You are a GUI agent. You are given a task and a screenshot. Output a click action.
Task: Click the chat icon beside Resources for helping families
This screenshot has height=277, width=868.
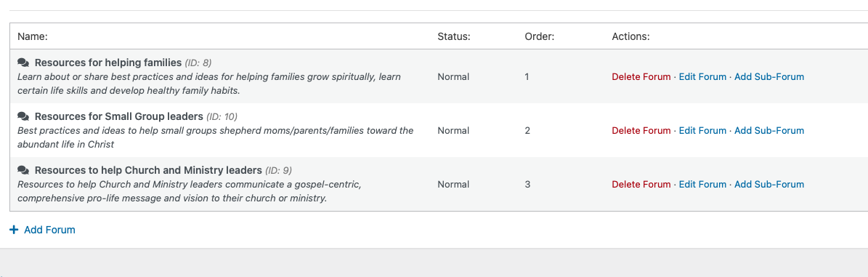click(x=23, y=62)
